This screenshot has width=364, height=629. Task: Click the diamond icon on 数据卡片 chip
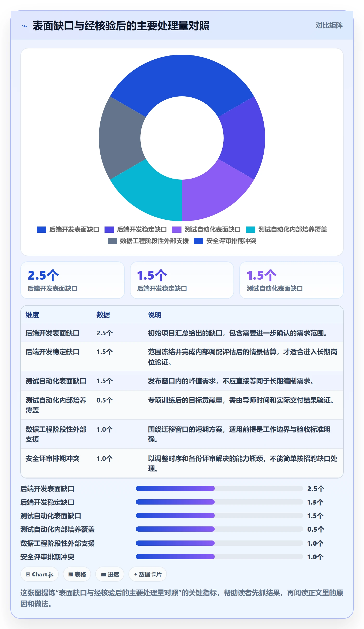135,574
